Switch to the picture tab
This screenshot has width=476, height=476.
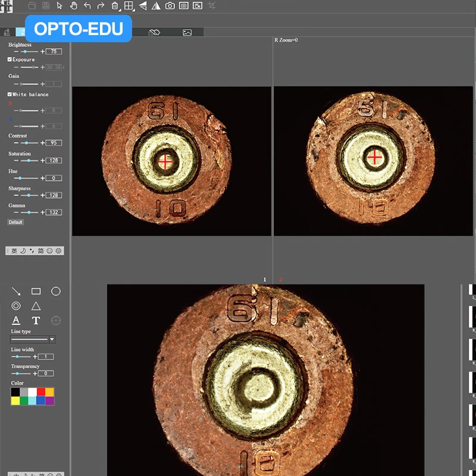[x=187, y=32]
